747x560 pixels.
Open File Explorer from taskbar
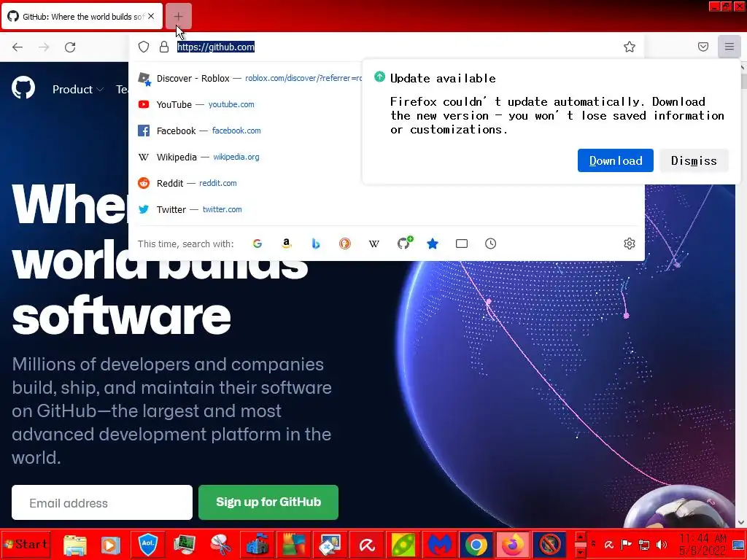75,545
